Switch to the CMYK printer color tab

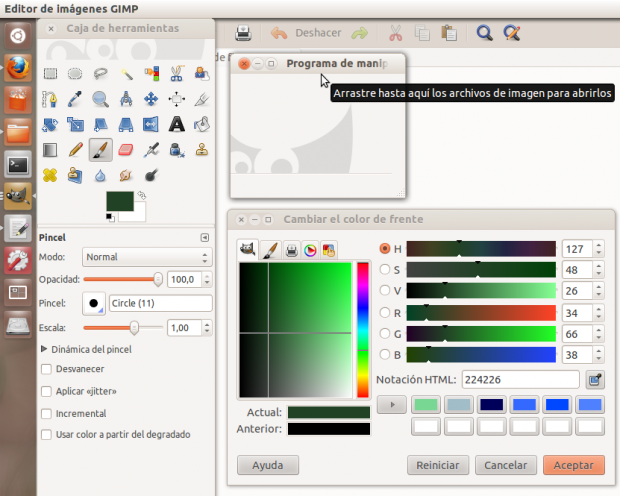(290, 249)
